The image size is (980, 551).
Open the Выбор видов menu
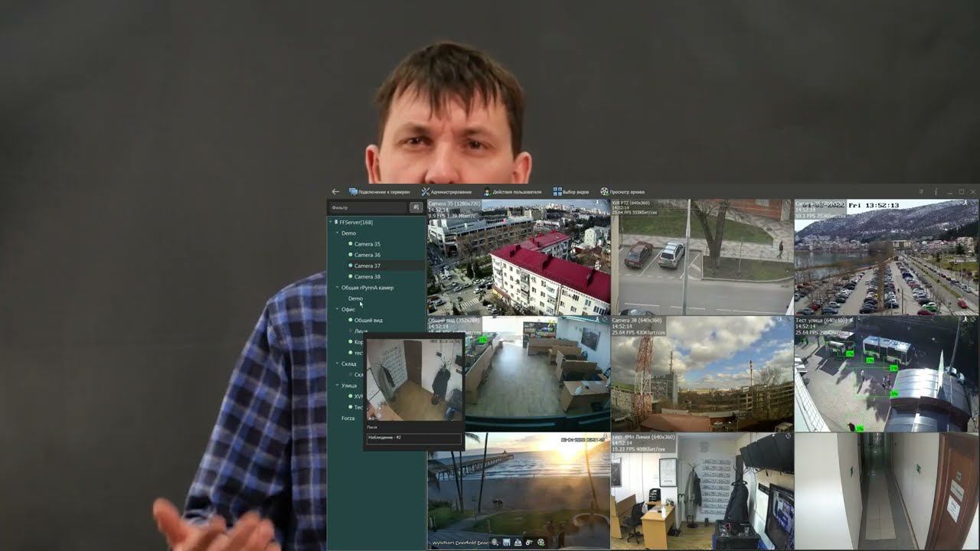(x=571, y=192)
